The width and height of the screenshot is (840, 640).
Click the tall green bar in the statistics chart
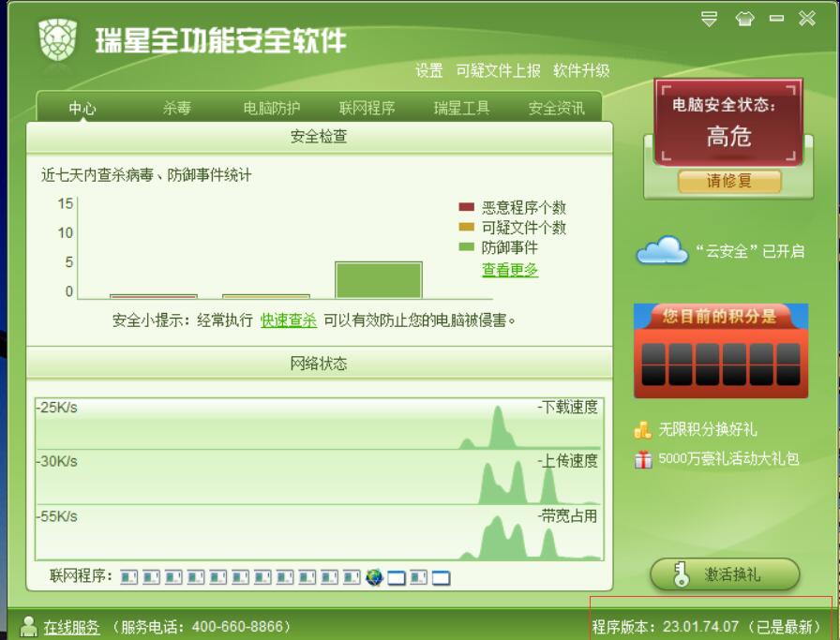378,280
